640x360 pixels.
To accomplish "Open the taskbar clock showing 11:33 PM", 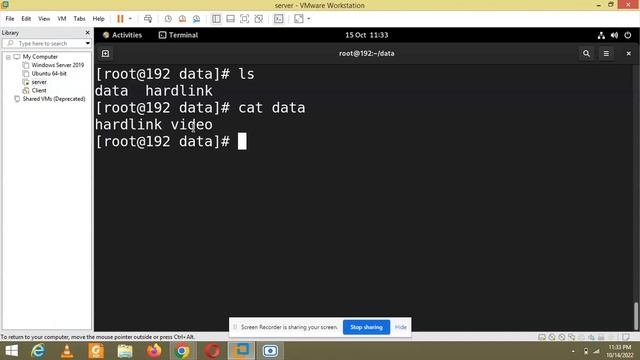I will [x=620, y=351].
